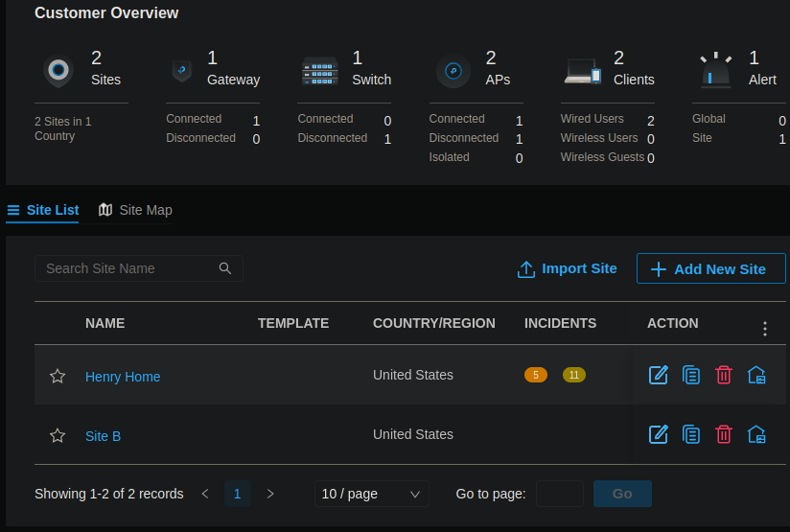Click the orange incidents badge showing 5
This screenshot has height=532, width=790.
point(536,375)
